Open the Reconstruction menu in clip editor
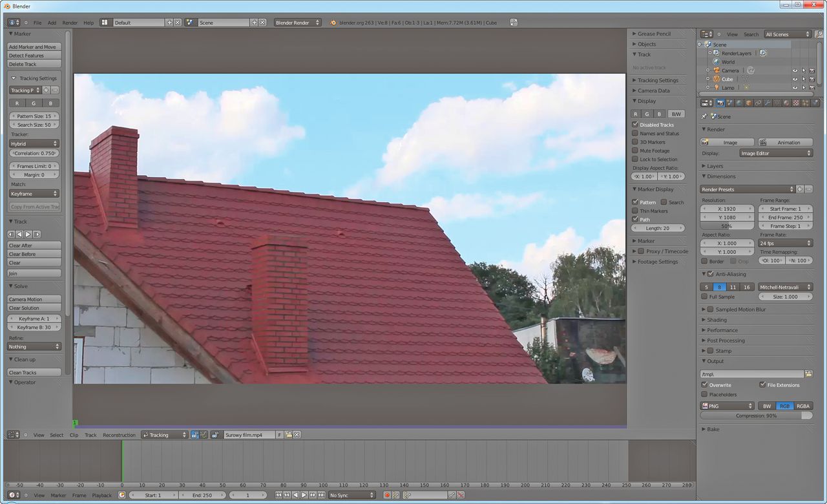This screenshot has height=504, width=827. pos(119,435)
